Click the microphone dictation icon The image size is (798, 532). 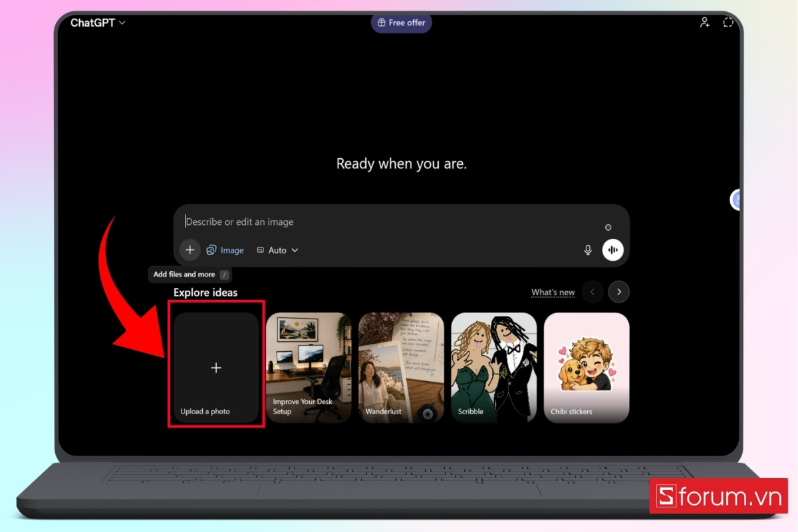588,250
